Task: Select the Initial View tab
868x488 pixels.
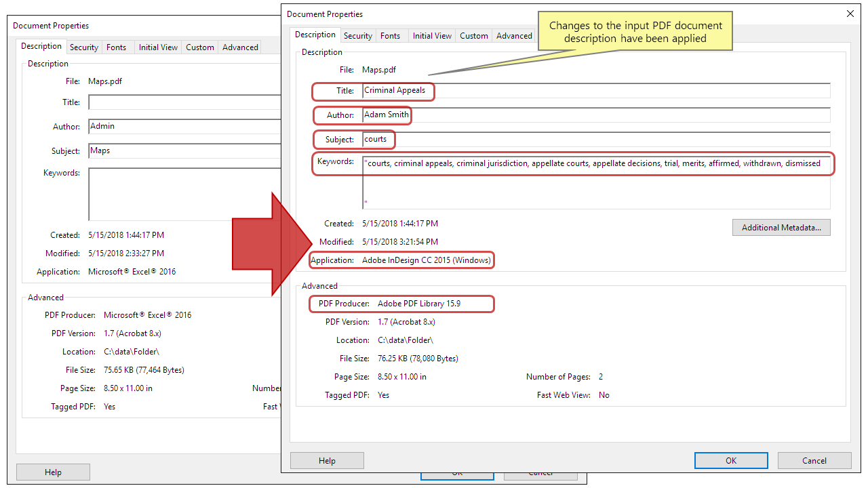Action: pyautogui.click(x=431, y=35)
